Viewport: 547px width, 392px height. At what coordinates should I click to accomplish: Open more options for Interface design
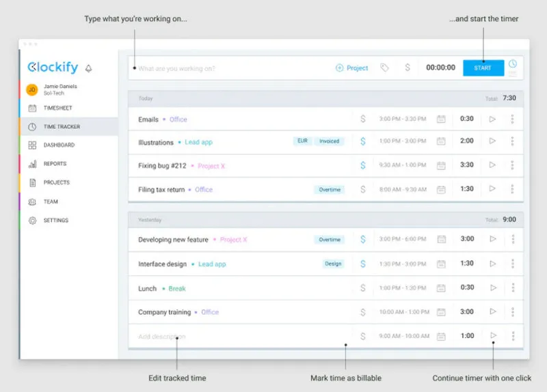pyautogui.click(x=513, y=264)
